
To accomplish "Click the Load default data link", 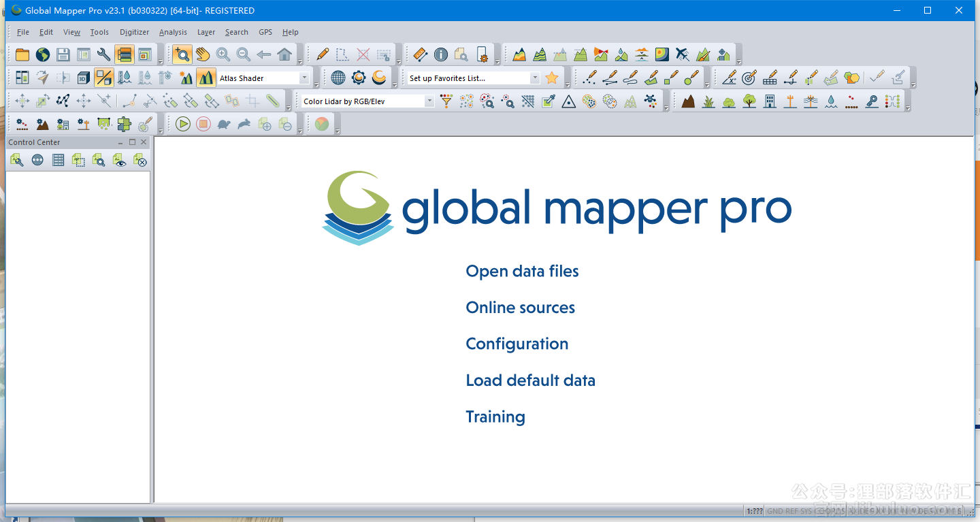I will pos(531,380).
